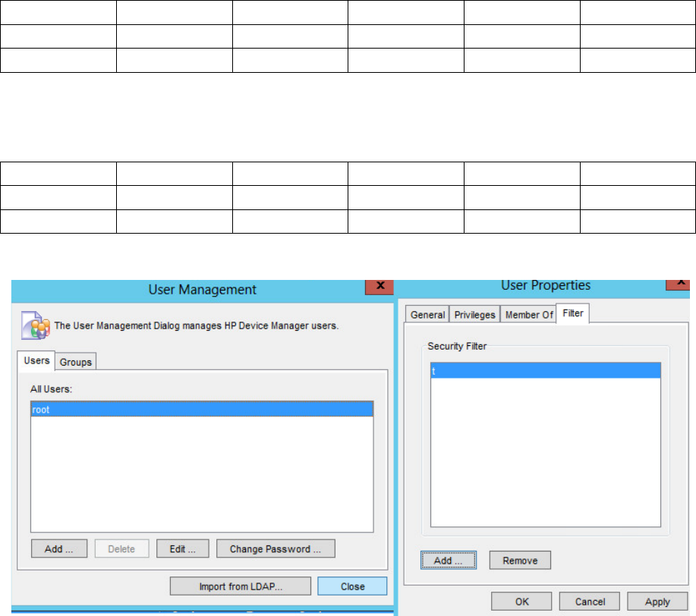Click the User Management users icon

36,325
